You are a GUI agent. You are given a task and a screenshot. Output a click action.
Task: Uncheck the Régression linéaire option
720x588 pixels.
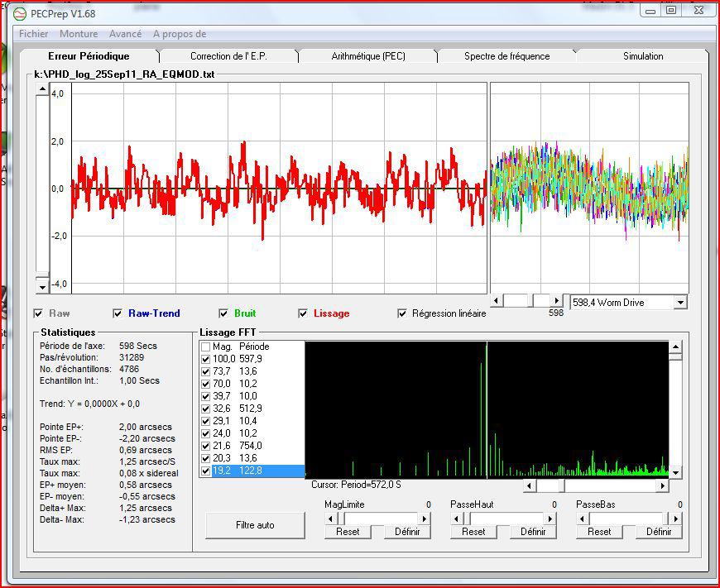pos(402,313)
